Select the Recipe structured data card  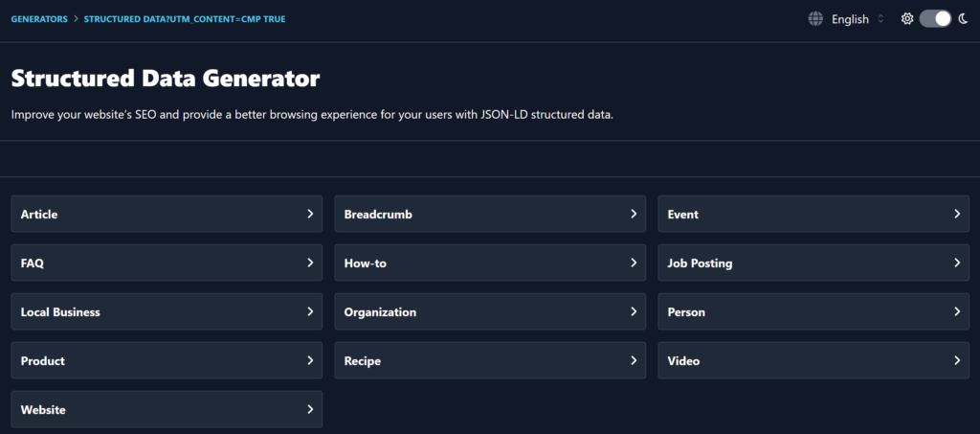[x=490, y=360]
